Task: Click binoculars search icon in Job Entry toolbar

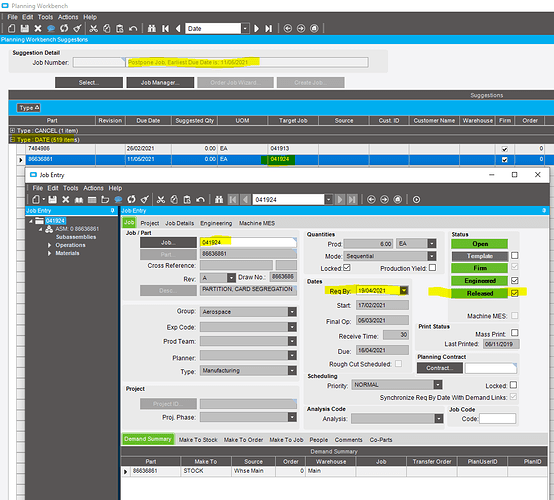Action: pyautogui.click(x=219, y=200)
